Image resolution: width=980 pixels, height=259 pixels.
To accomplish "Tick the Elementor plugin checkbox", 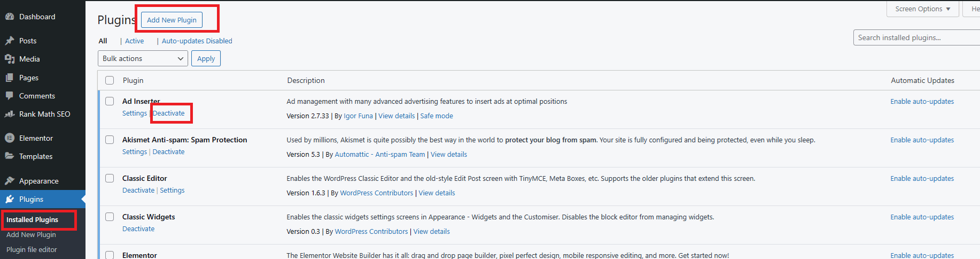I will coord(110,255).
